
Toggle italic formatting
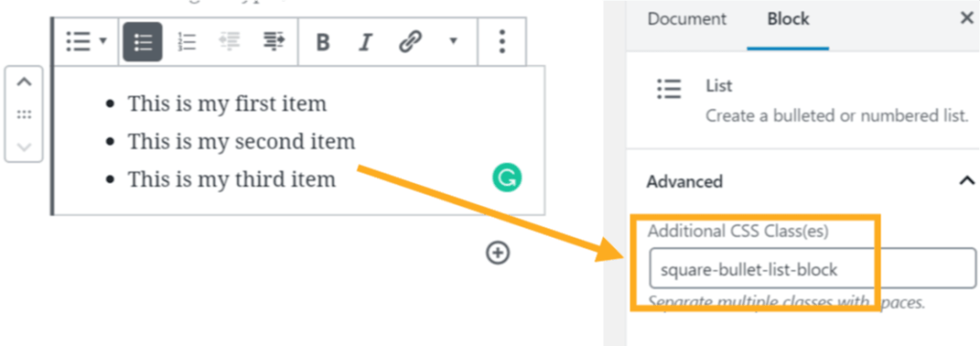click(365, 42)
